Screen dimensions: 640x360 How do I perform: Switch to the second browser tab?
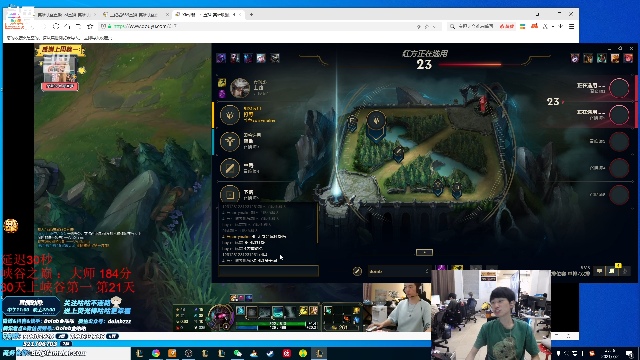click(135, 15)
